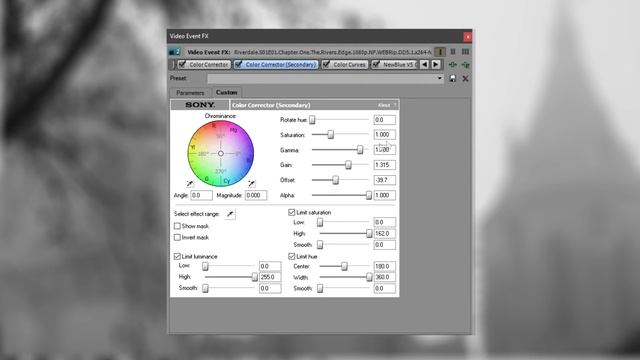The image size is (640, 360).
Task: Toggle NewBlue plug-in checkbox
Action: click(376, 64)
